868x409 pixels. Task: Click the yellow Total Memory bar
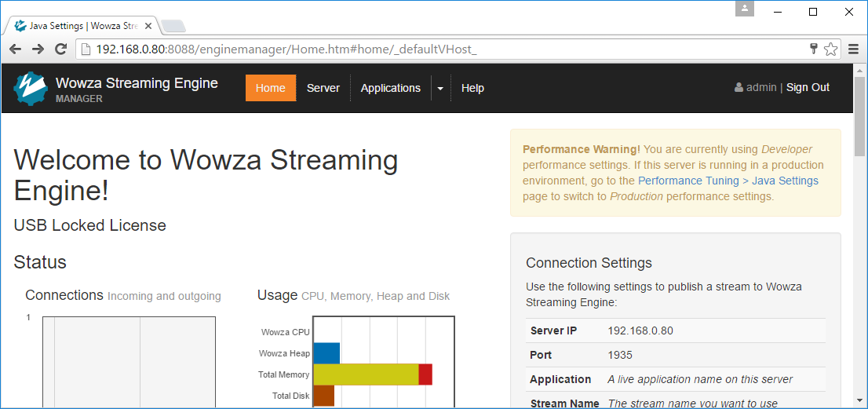pyautogui.click(x=366, y=374)
